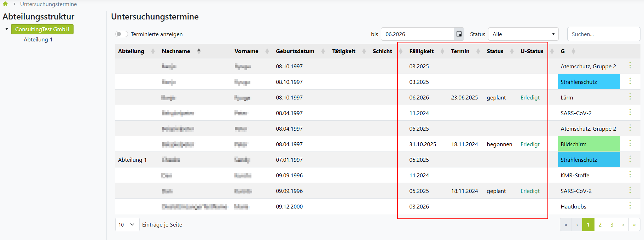Open row menu for 03.2025 Strahlenschutz
644x240 pixels.
(x=630, y=81)
